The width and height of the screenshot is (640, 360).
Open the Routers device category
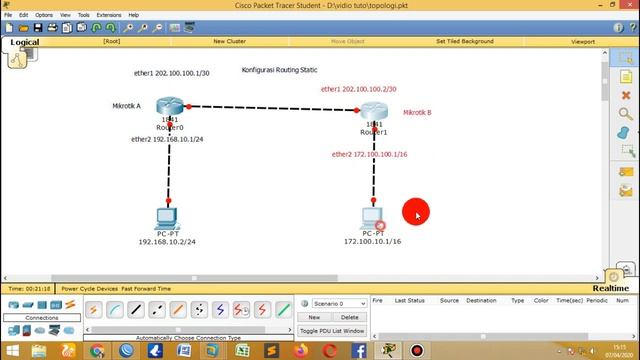coord(13,304)
